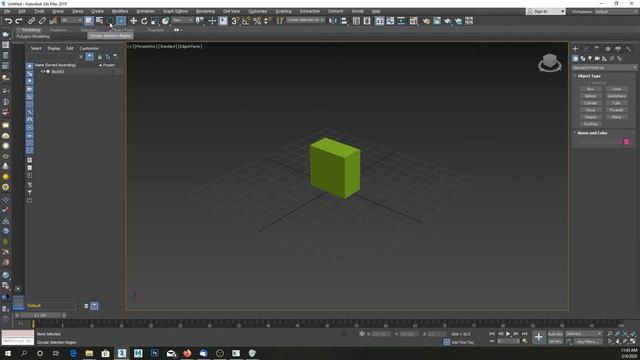The image size is (640, 360).
Task: Toggle visibility eye of Box001
Action: coord(42,71)
